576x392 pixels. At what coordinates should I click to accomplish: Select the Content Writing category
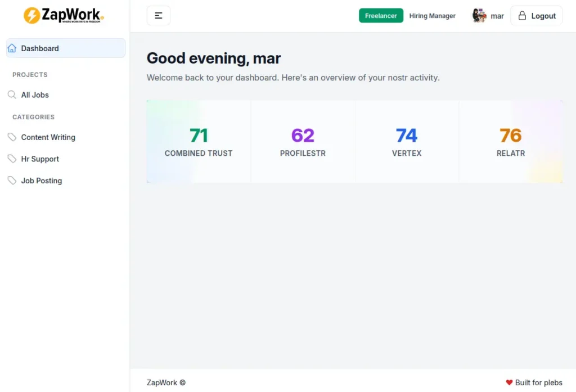[48, 137]
